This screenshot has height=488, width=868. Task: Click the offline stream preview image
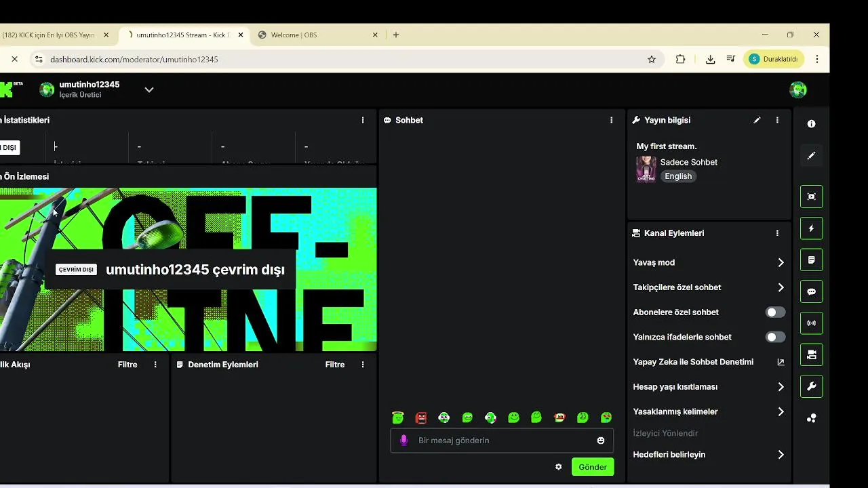[x=188, y=270]
